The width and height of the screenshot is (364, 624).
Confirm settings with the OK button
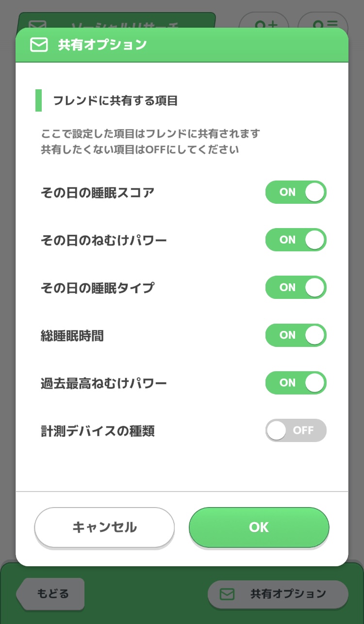[259, 527]
